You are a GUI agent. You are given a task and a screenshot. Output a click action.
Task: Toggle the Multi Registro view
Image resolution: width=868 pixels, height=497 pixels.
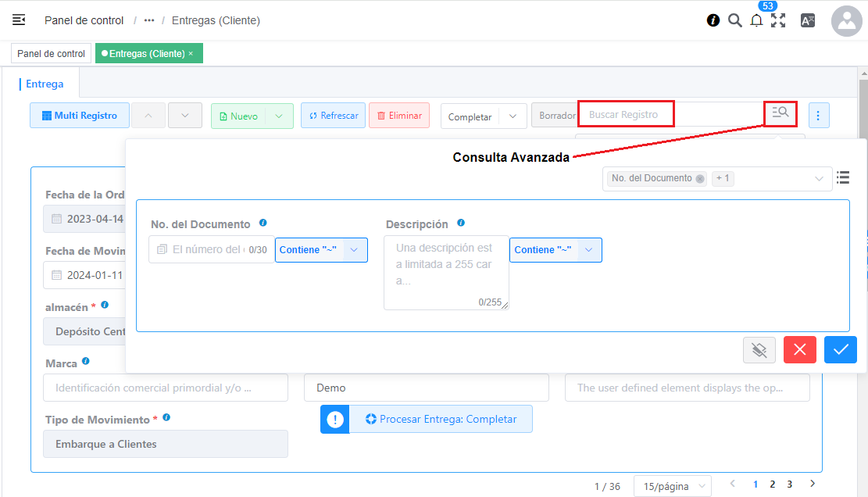tap(79, 116)
